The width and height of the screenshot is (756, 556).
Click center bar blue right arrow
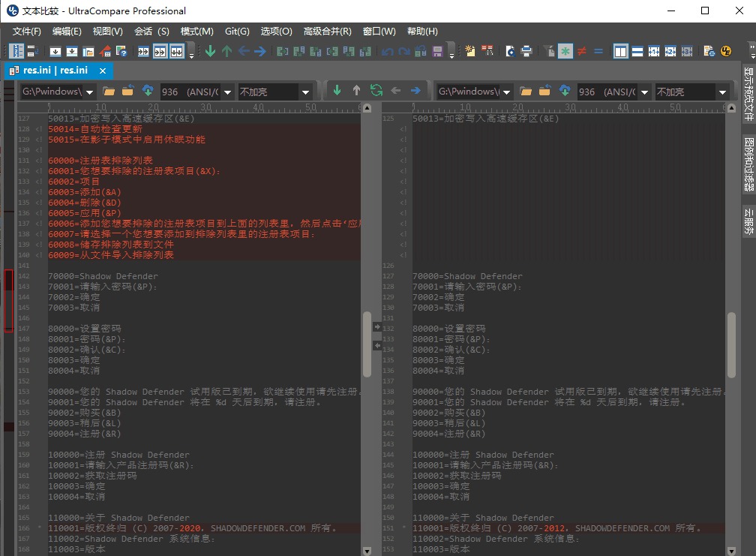point(415,90)
